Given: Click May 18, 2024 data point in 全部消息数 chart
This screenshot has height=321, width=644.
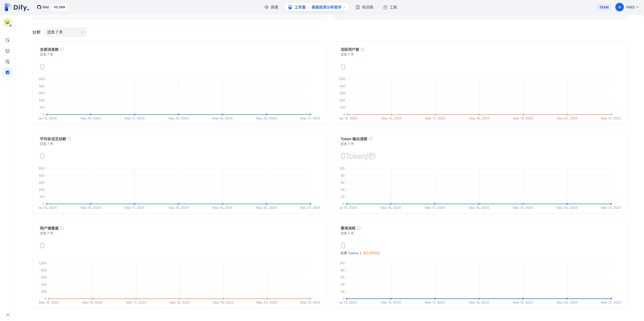Looking at the screenshot, I should click(179, 114).
